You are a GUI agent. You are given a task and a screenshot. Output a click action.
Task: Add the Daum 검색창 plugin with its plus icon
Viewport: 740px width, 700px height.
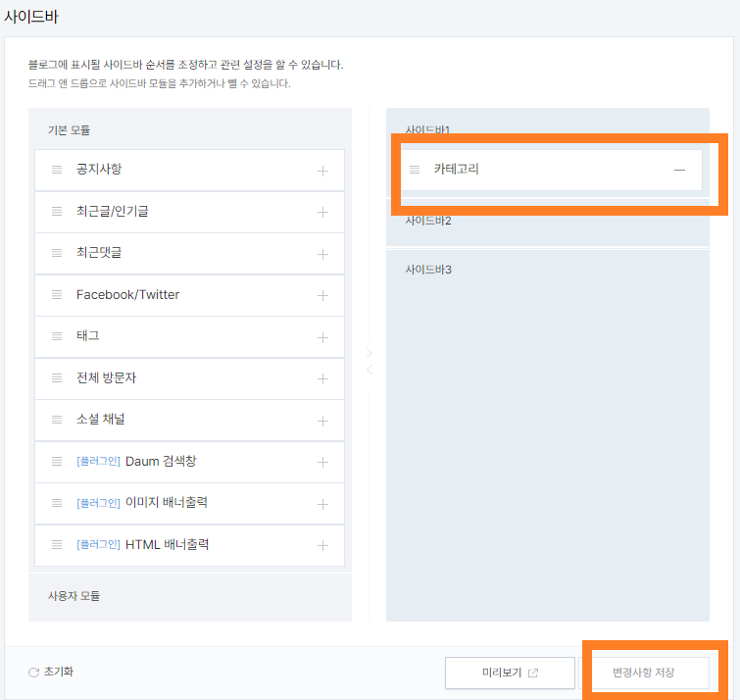point(322,463)
